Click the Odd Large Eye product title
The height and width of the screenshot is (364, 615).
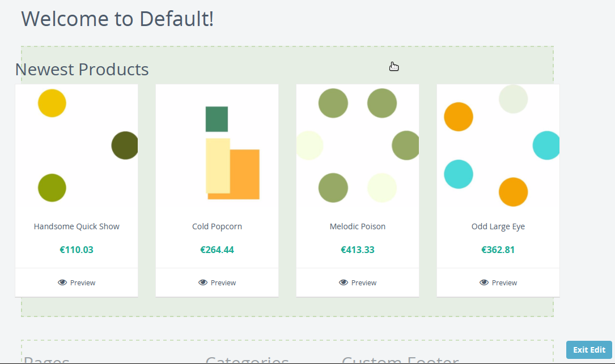coord(498,226)
